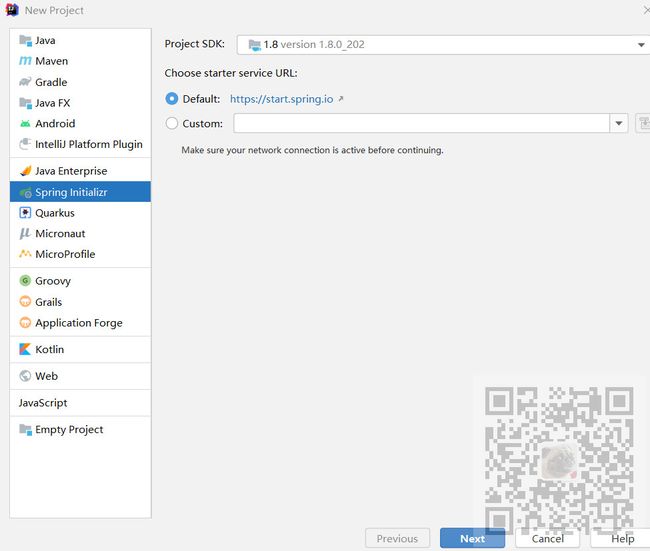Click the icon button right of Custom URL field
Viewport: 650px width, 551px height.
coord(643,123)
